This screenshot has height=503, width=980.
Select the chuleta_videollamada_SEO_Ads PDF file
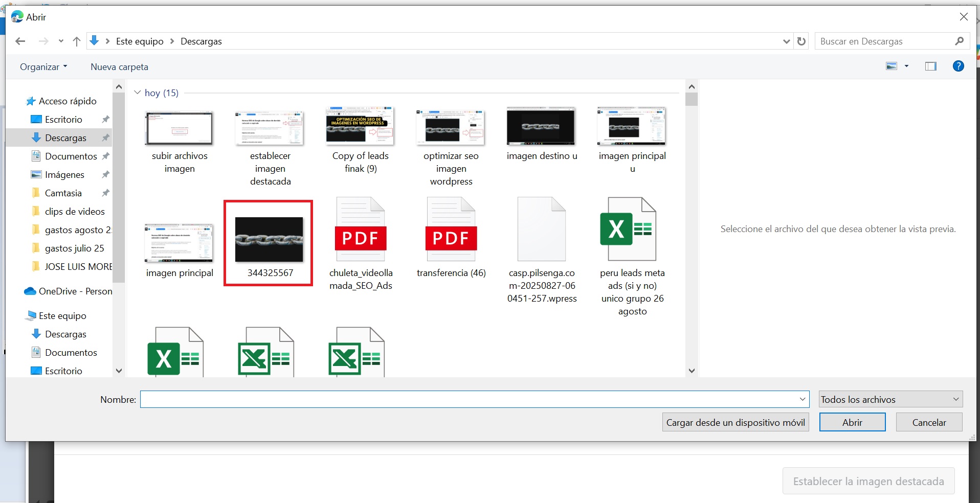click(361, 243)
